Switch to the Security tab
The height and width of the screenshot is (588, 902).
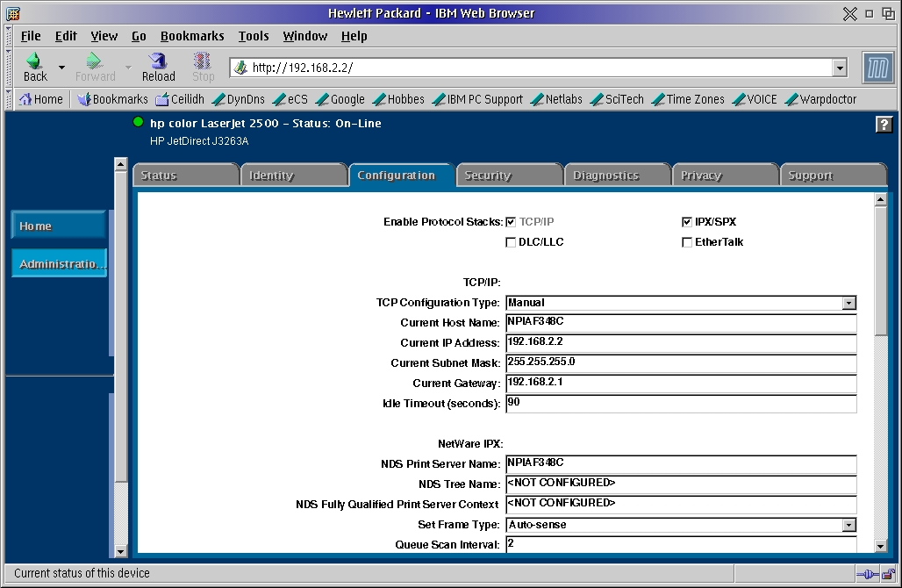[x=511, y=175]
